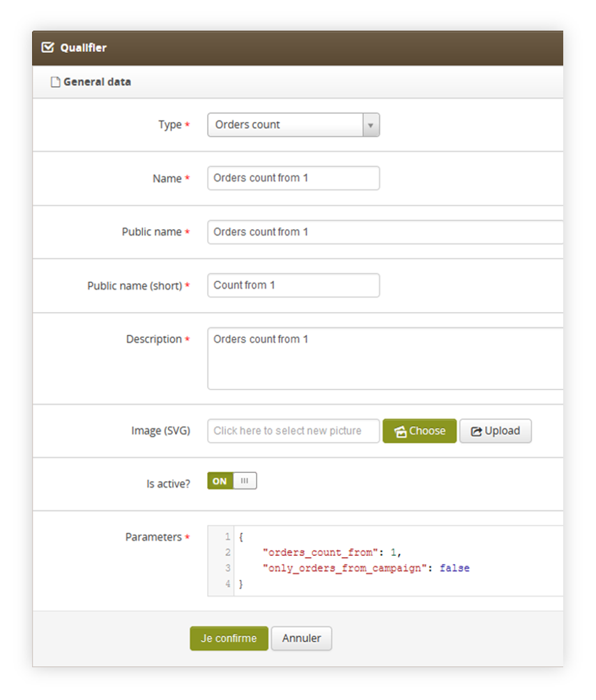596x700 pixels.
Task: Confirm the form with Je confirme
Action: pyautogui.click(x=229, y=639)
